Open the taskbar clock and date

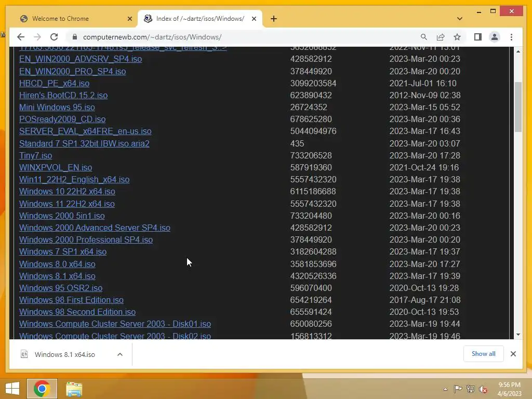[x=509, y=389]
